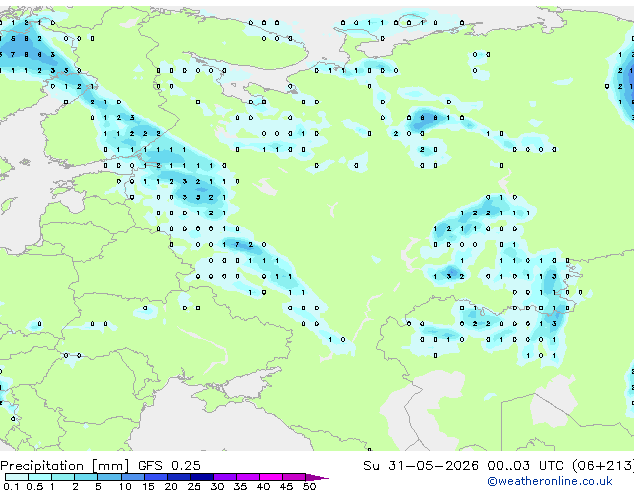Click the 0.5–1 mm legend color segment
The height and width of the screenshot is (490, 634).
pyautogui.click(x=40, y=477)
